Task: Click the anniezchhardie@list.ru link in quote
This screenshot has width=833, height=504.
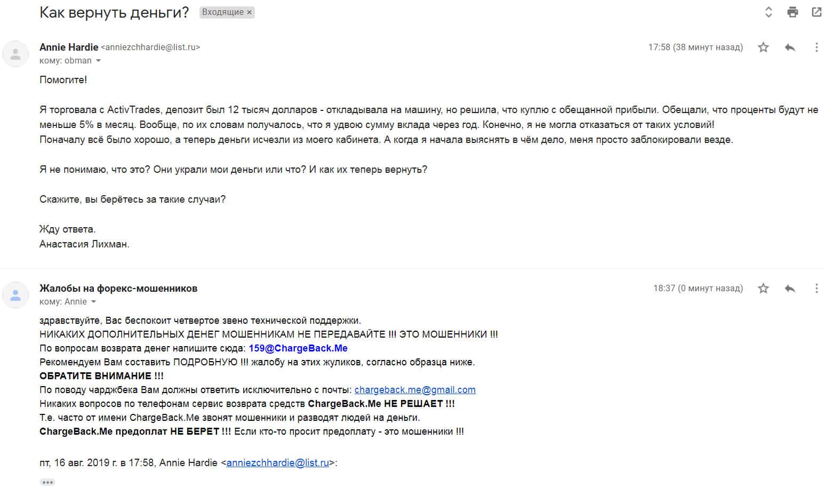Action: point(277,463)
